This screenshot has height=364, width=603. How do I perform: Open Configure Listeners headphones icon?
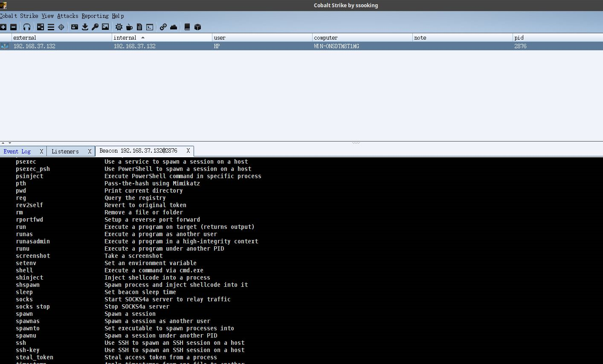click(x=27, y=27)
